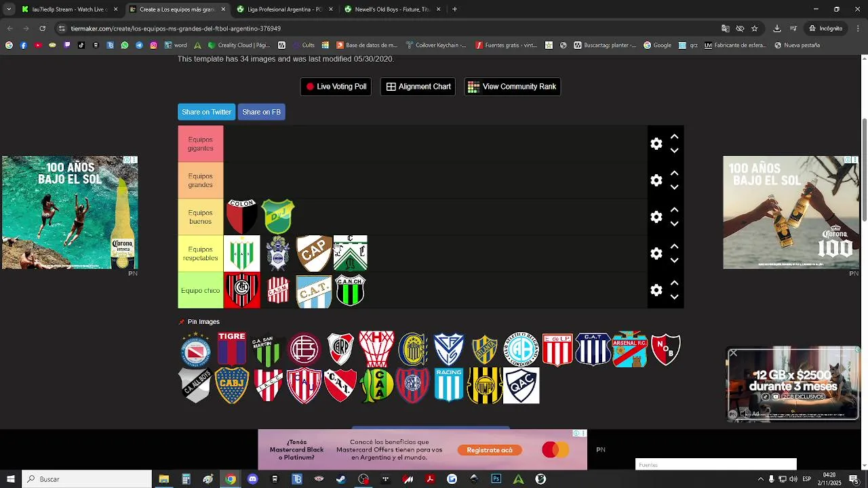Image resolution: width=868 pixels, height=488 pixels.
Task: Select the Defensa y Justicia green crest
Action: coord(277,217)
